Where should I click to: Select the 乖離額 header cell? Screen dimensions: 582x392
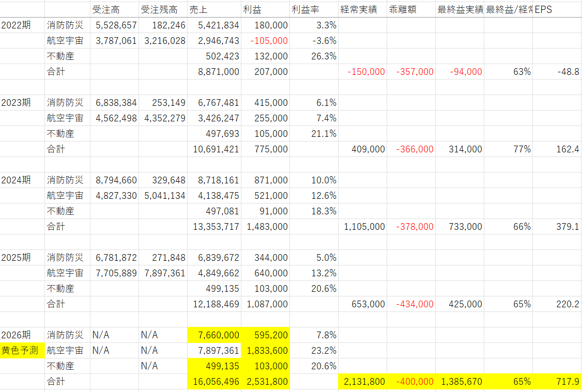point(411,10)
